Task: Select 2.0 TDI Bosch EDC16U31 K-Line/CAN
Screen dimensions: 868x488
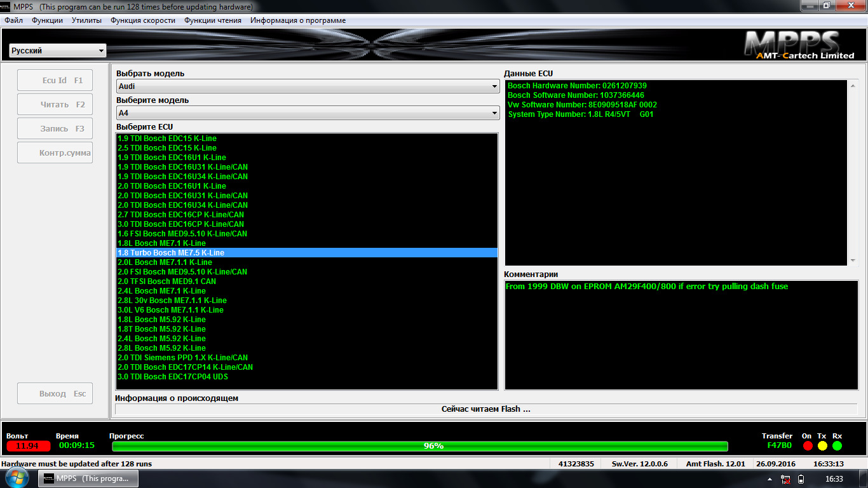Action: pos(307,196)
